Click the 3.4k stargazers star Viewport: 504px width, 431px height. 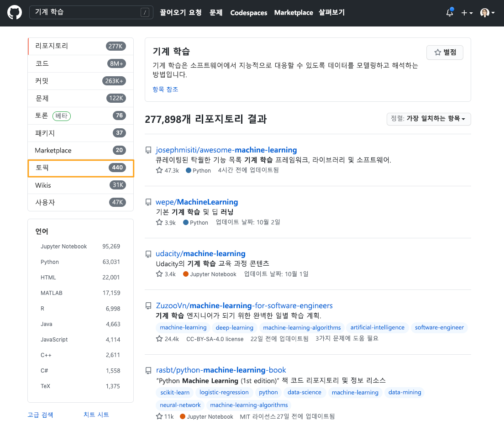(159, 274)
